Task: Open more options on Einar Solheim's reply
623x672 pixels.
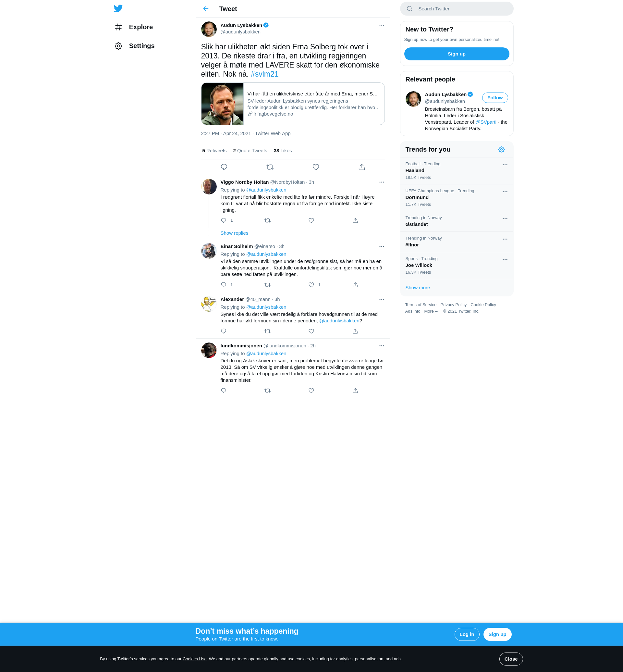Action: 382,247
